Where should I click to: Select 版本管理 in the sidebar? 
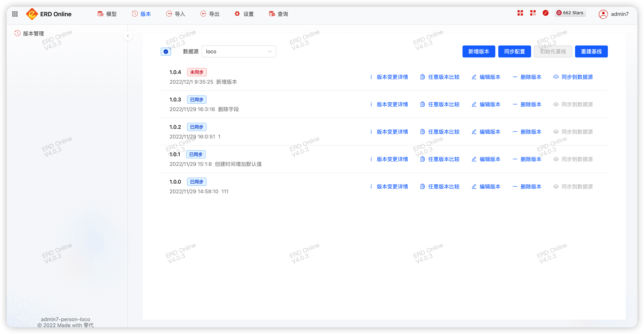pyautogui.click(x=33, y=34)
